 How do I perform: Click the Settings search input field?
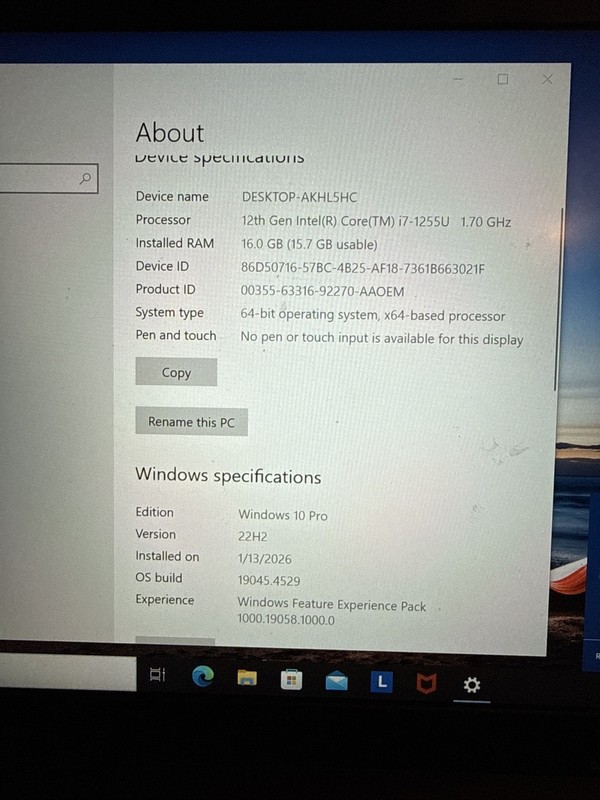(48, 178)
